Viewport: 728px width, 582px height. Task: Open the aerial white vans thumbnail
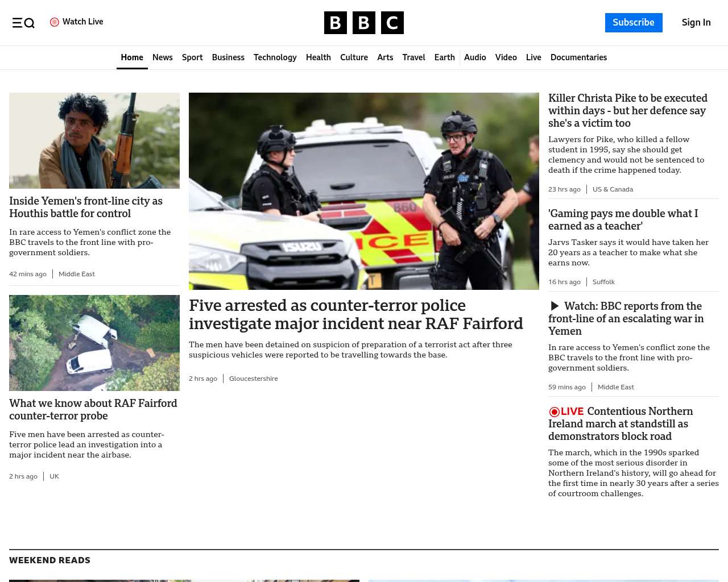[x=94, y=343]
